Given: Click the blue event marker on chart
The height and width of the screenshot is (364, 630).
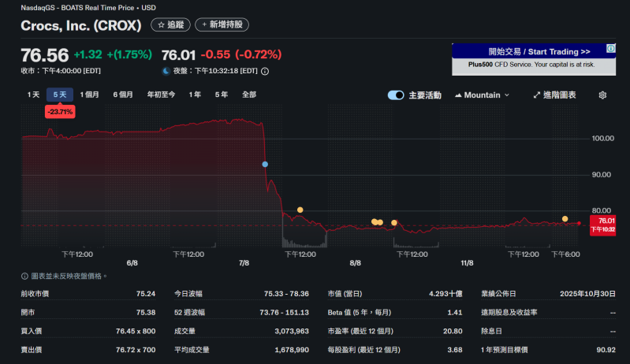Looking at the screenshot, I should [x=265, y=164].
